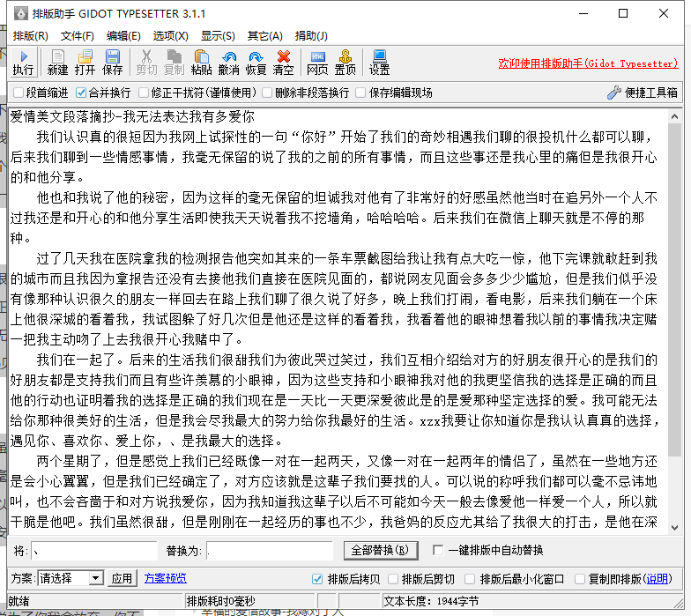
Task: Paste text using the 粘贴 icon
Action: tap(201, 63)
